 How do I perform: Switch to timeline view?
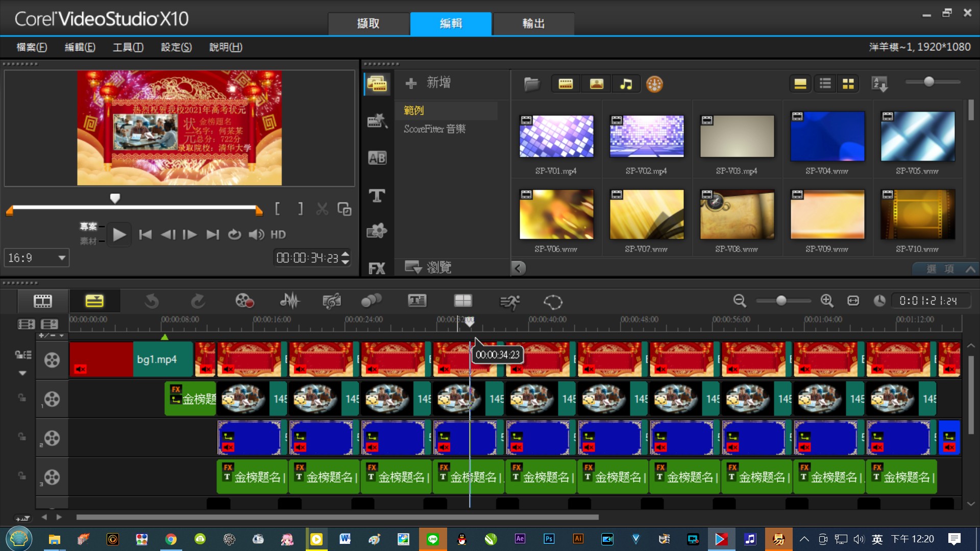tap(94, 301)
